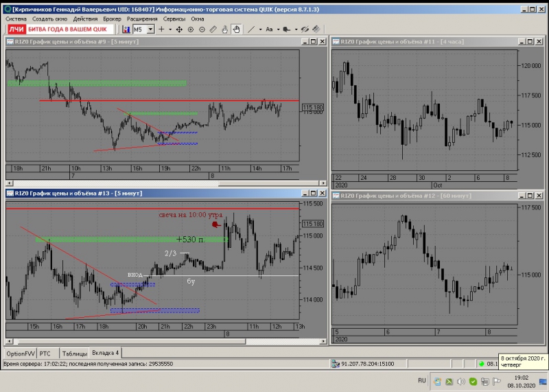This screenshot has width=549, height=392.
Task: Expand the crosshair tool dropdown arrow
Action: point(170,30)
